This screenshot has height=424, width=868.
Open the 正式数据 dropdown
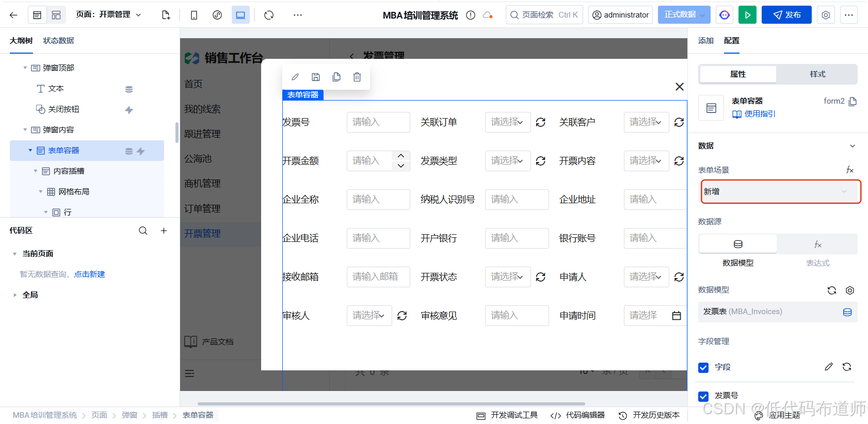point(684,14)
